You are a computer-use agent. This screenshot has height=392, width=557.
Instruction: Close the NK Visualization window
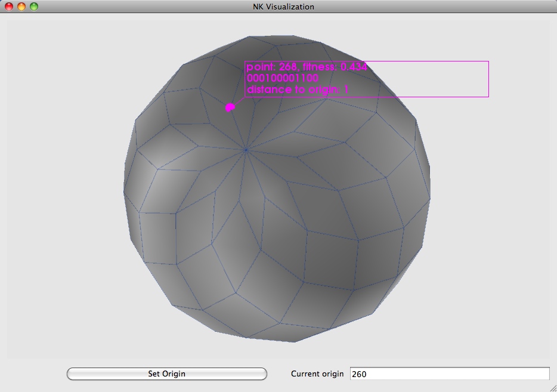[8, 7]
